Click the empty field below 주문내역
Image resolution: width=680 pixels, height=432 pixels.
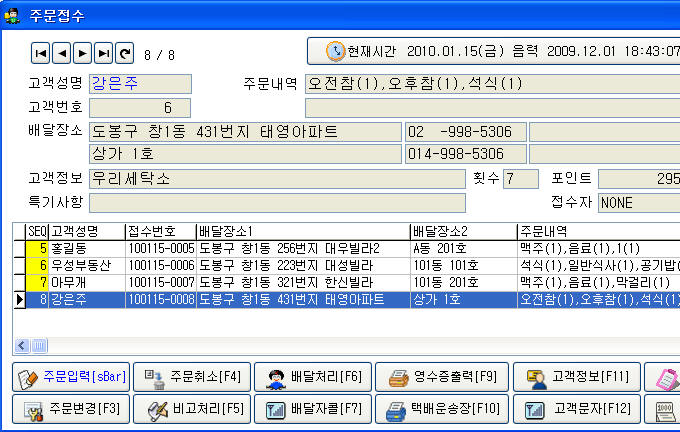pyautogui.click(x=493, y=108)
